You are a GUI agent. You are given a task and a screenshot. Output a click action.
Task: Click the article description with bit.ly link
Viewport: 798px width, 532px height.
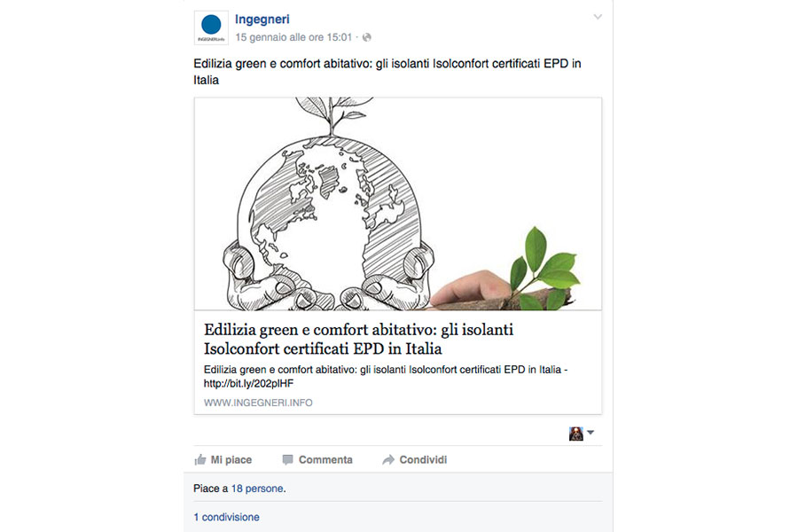(386, 376)
